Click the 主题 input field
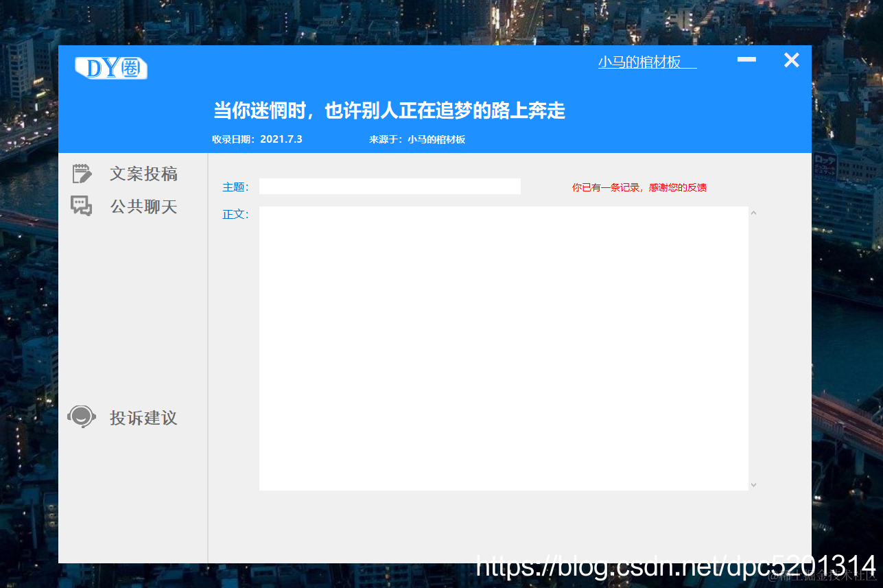Image resolution: width=883 pixels, height=588 pixels. click(x=389, y=186)
